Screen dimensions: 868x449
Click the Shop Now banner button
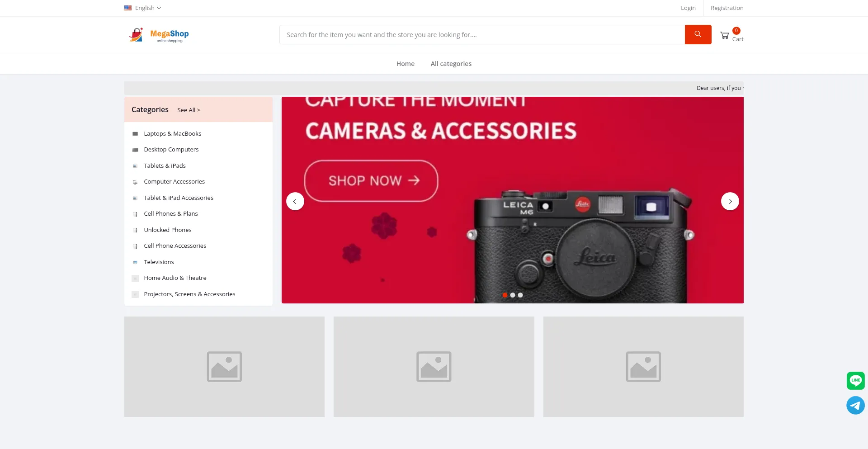pos(372,181)
